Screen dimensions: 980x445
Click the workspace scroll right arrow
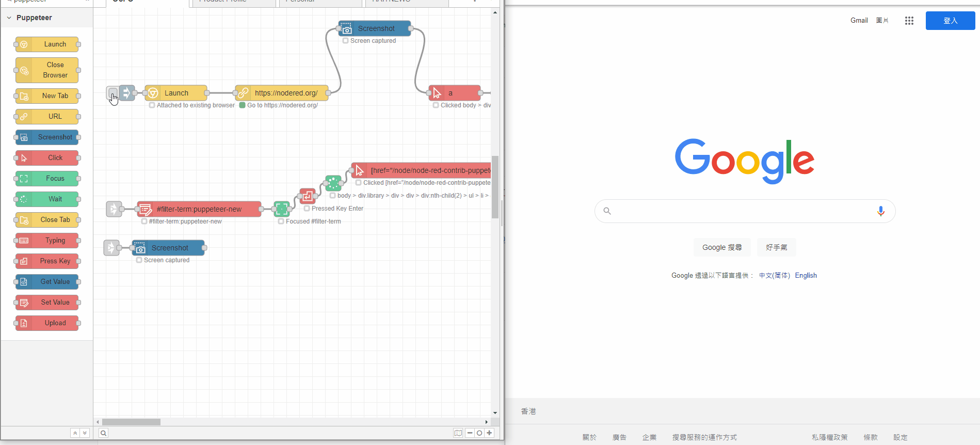tap(486, 422)
